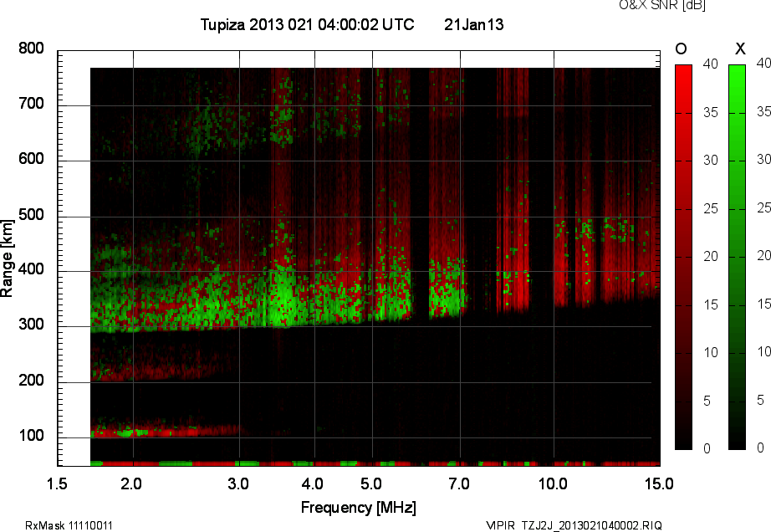Click the 30 label on O color bar

(710, 161)
